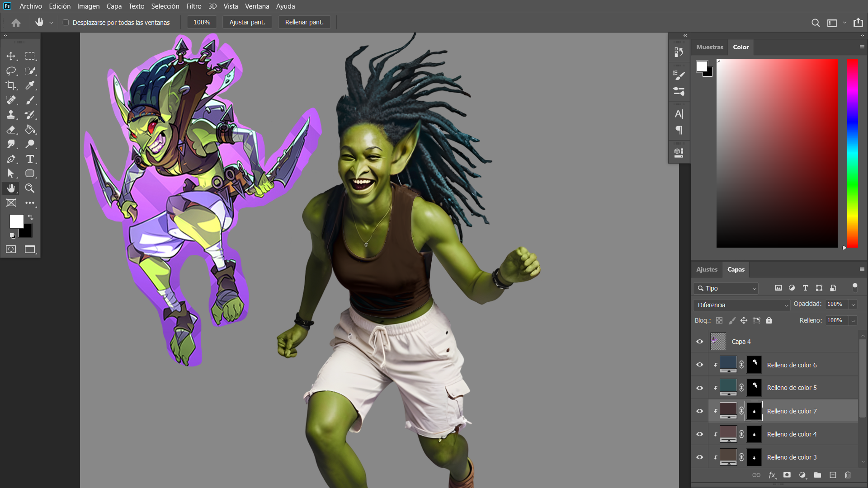
Task: Select the Move tool
Action: pyautogui.click(x=11, y=56)
